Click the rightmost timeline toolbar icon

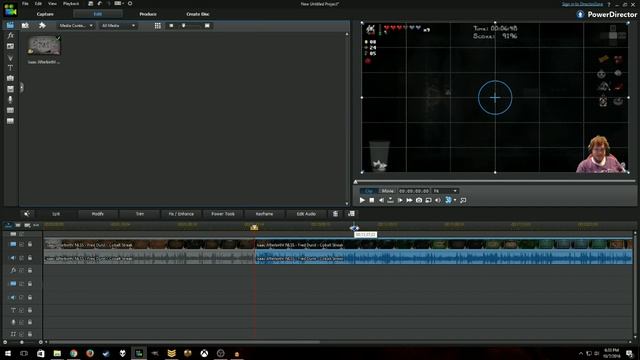[351, 213]
